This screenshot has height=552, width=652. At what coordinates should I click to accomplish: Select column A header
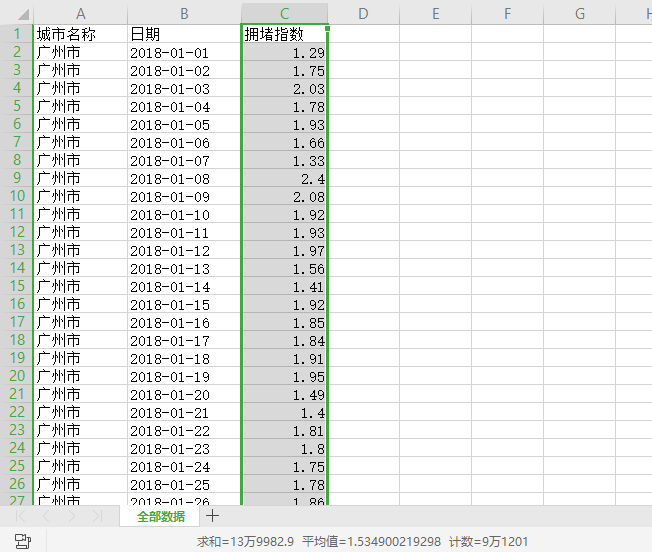(80, 13)
